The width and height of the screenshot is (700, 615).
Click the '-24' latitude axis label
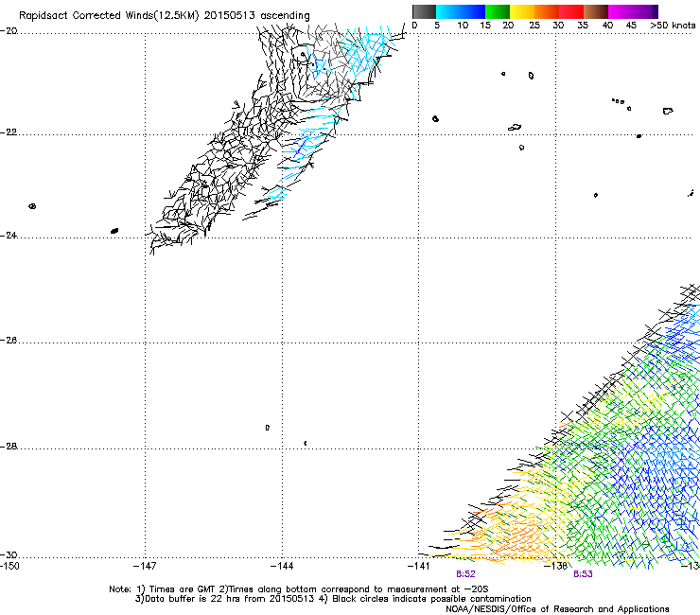9,235
